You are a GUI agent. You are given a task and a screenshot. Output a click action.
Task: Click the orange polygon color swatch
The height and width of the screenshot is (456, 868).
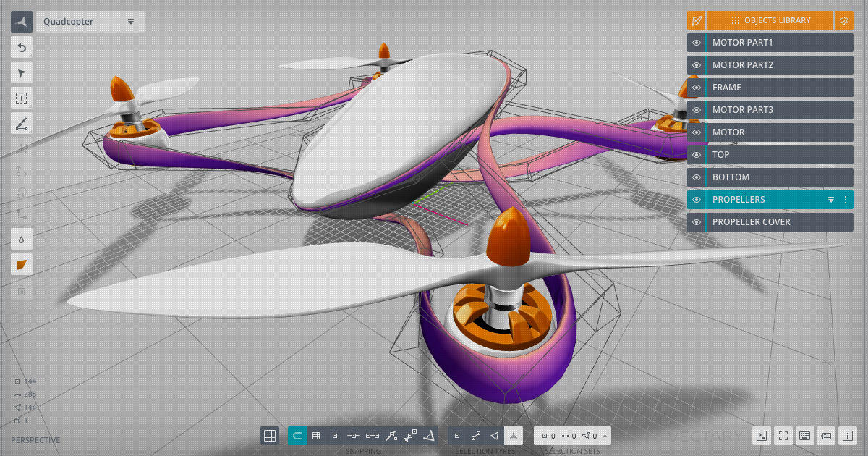[22, 264]
